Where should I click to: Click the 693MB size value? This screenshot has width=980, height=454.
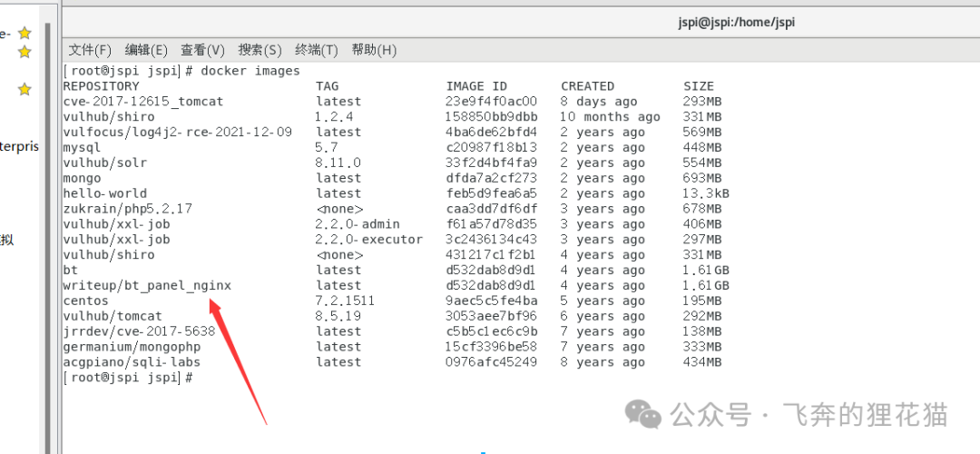coord(702,178)
